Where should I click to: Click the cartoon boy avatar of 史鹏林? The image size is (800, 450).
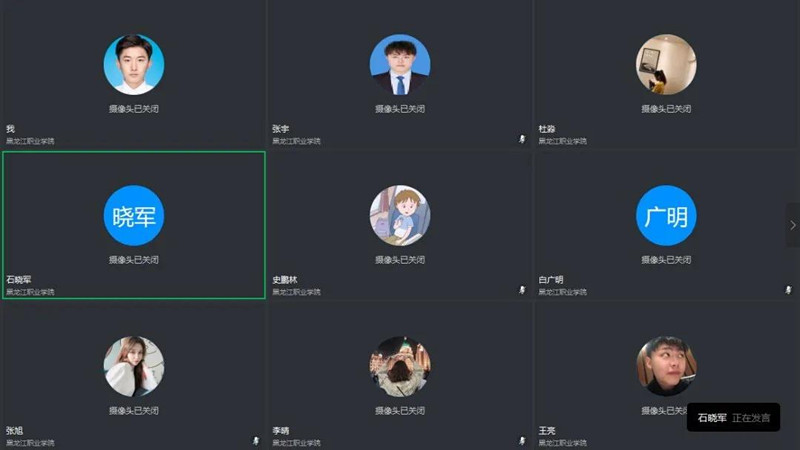(400, 215)
